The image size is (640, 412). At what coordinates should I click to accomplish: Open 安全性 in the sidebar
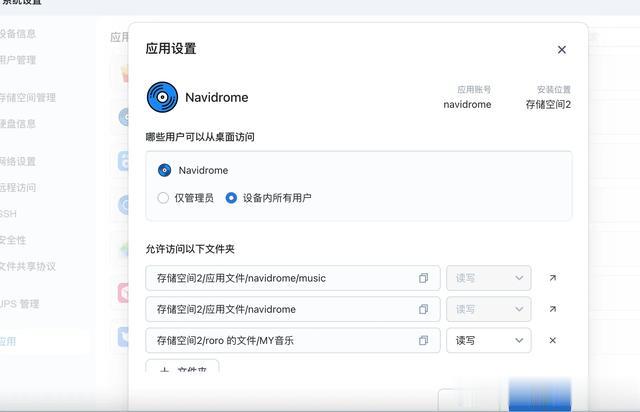point(12,240)
